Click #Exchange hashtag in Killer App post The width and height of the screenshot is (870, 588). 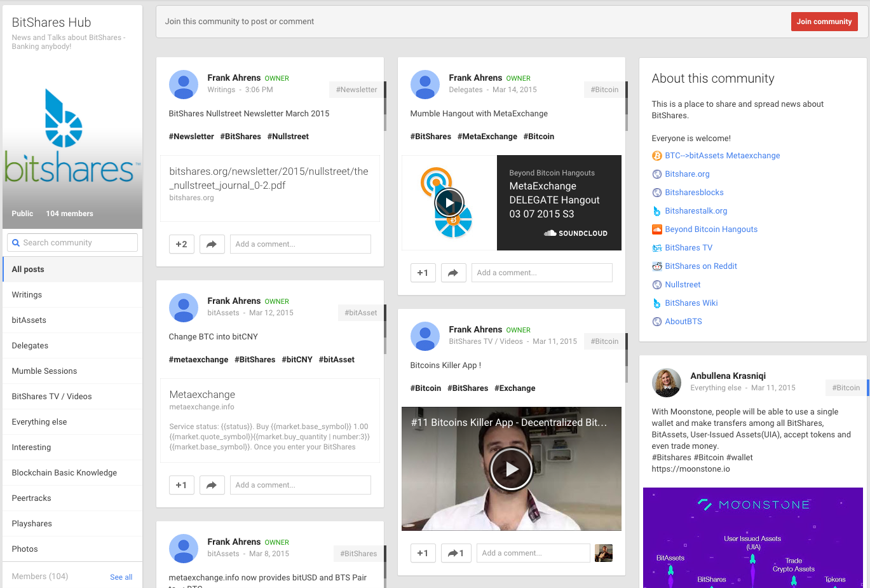515,388
